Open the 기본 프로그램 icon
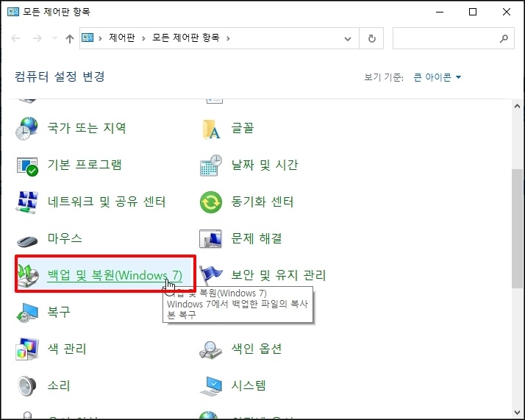525x420 pixels. point(27,165)
